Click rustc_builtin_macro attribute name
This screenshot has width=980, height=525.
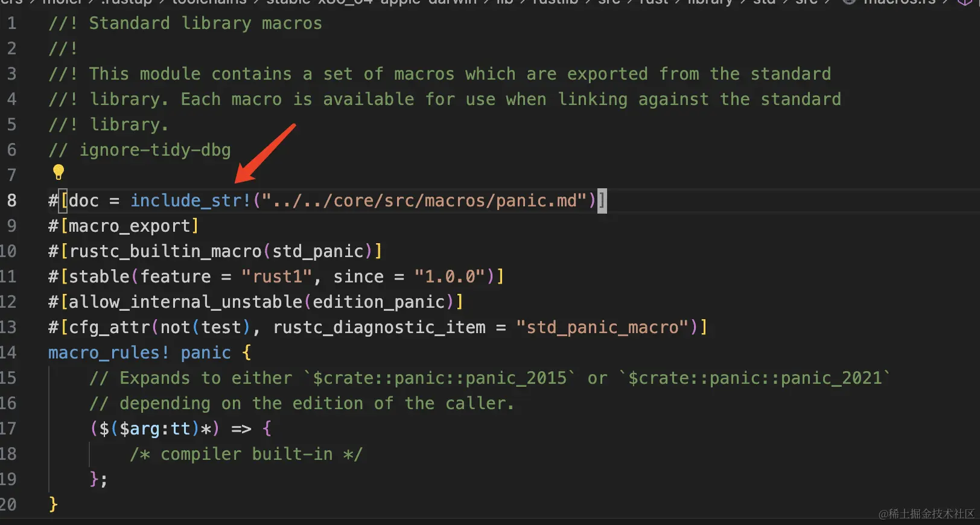[x=165, y=251]
